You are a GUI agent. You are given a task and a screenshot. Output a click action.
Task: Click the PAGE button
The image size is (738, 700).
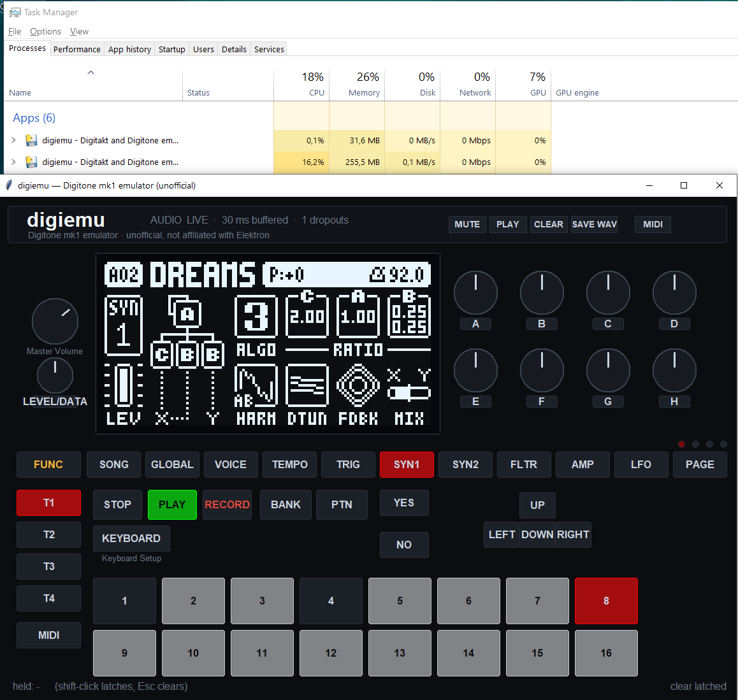pos(700,464)
